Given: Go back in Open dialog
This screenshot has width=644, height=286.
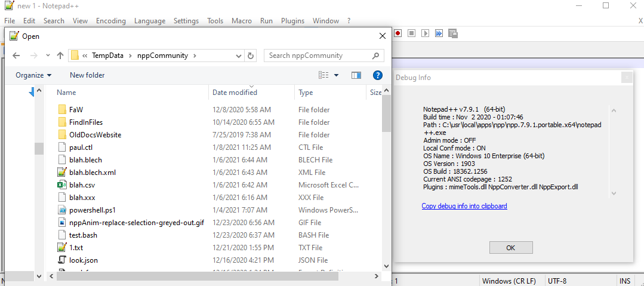Looking at the screenshot, I should (16, 56).
